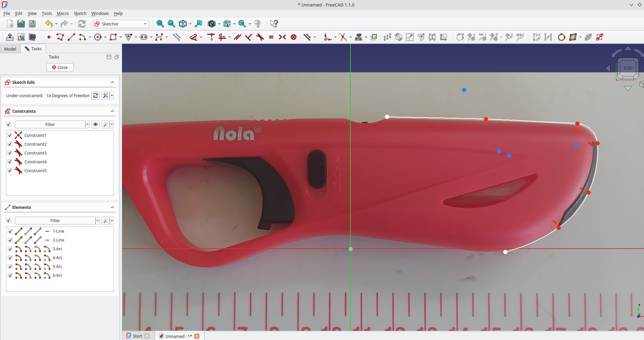The image size is (644, 340).
Task: Select the Create rectangle tool
Action: pos(113,37)
